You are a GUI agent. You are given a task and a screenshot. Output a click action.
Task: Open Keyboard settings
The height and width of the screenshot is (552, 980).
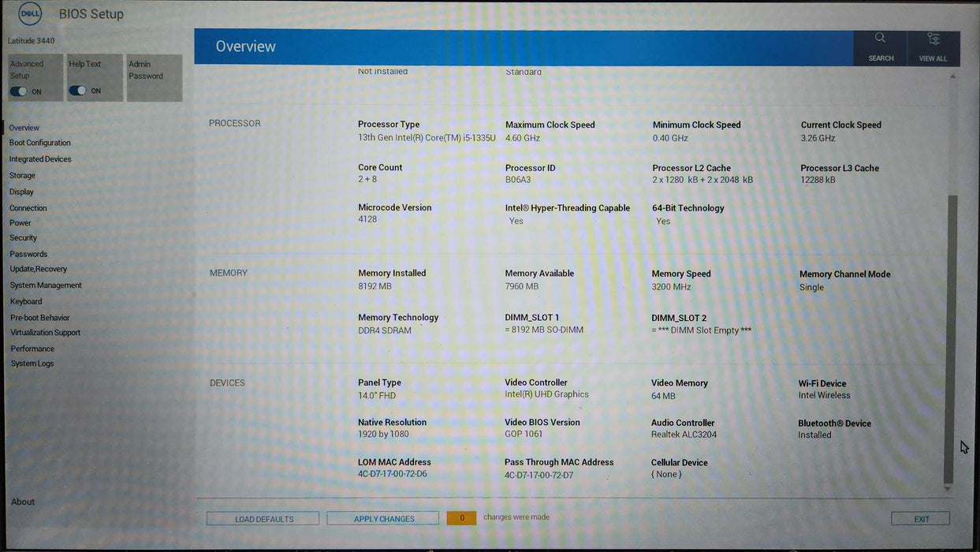tap(26, 301)
